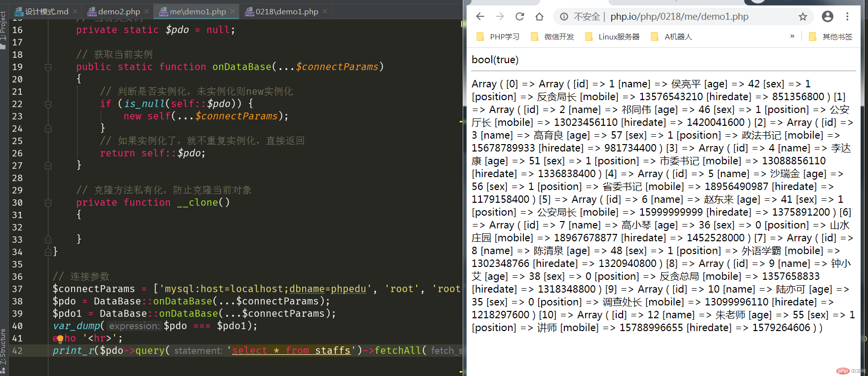Collapse the onDataBase function fold marker

[48, 67]
